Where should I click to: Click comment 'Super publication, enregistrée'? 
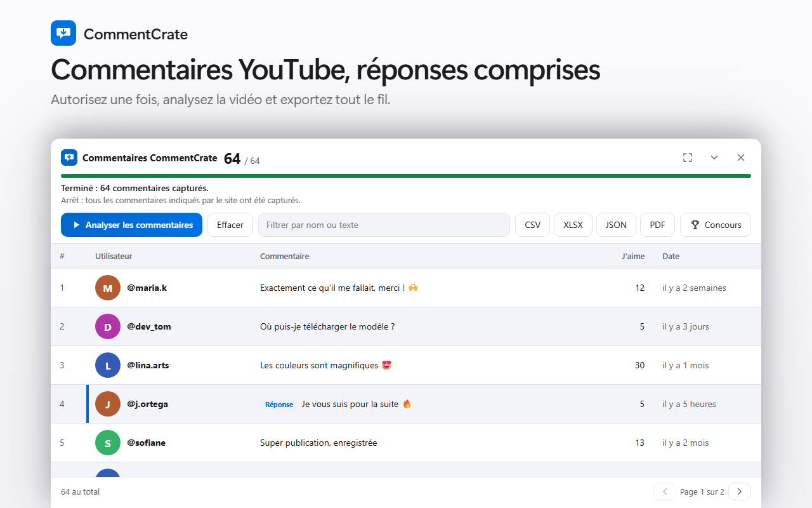318,443
